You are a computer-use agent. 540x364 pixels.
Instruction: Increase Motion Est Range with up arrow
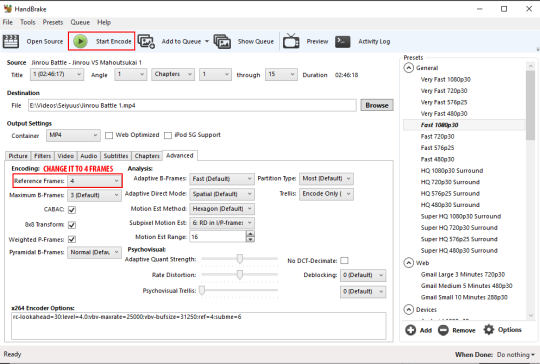[250, 233]
